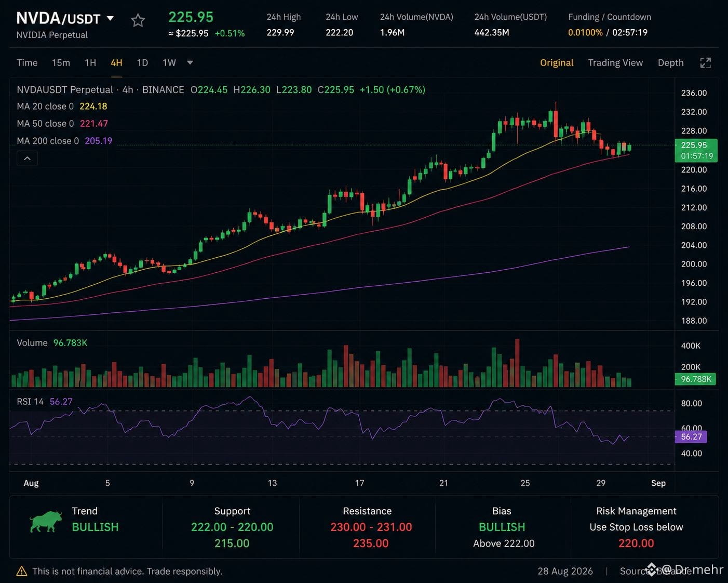Click the chart low value L223.80
Image resolution: width=728 pixels, height=583 pixels.
click(294, 90)
